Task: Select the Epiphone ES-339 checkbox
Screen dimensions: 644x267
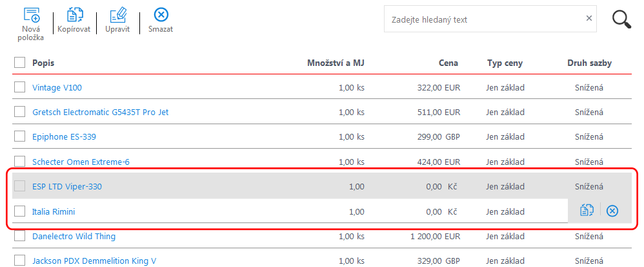Action: pos(20,136)
